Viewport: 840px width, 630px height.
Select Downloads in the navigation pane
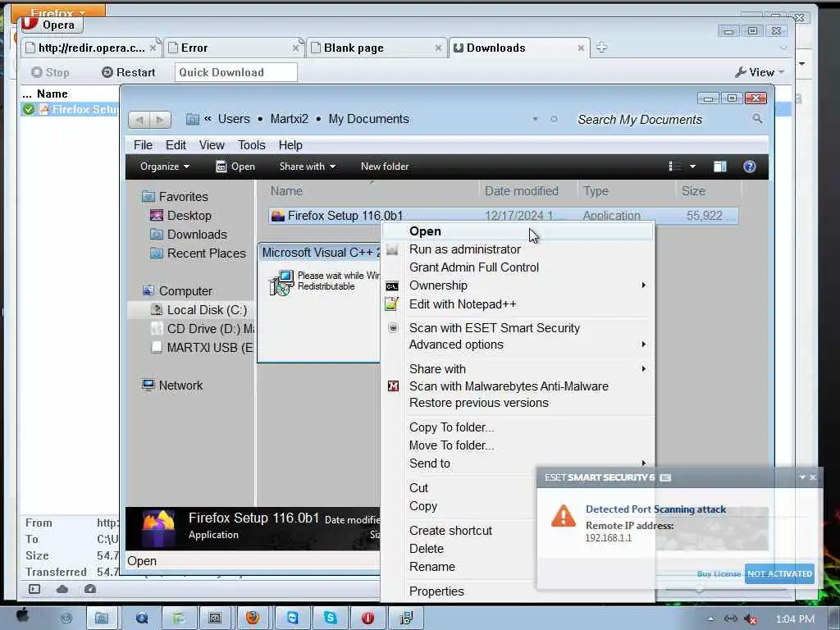click(x=189, y=235)
